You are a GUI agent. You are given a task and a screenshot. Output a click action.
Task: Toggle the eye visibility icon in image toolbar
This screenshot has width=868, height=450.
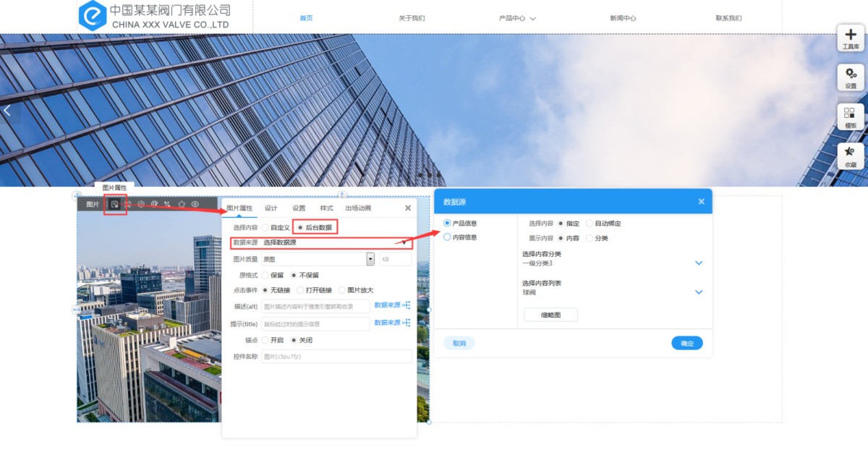pyautogui.click(x=195, y=205)
